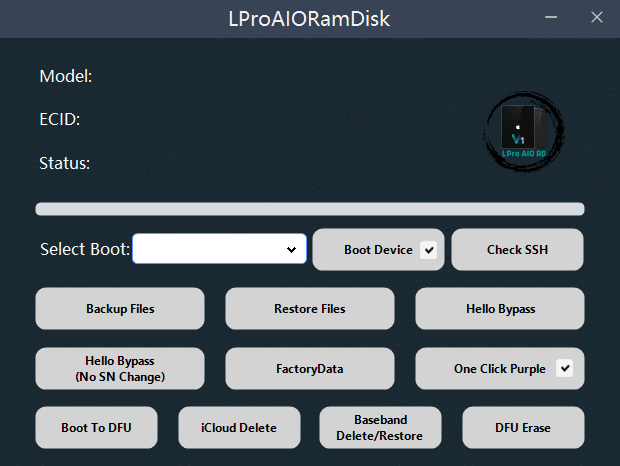Toggle the Boot Device checkbox
This screenshot has width=620, height=466.
point(429,250)
